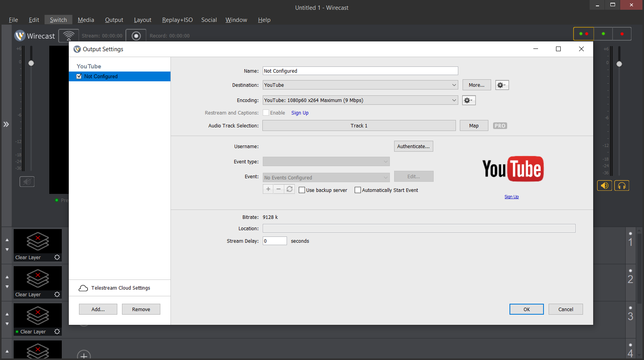Click the right audio volume slider knob

coord(619,64)
